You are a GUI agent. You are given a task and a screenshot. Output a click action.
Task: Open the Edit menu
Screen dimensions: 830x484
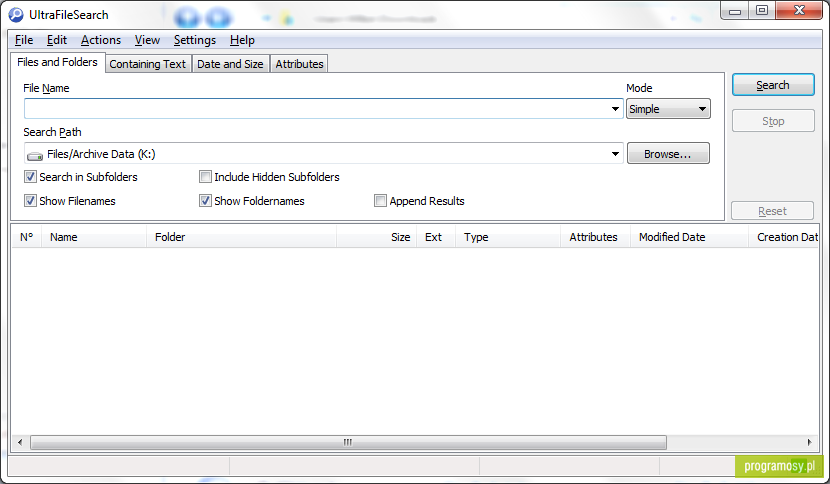pos(57,40)
